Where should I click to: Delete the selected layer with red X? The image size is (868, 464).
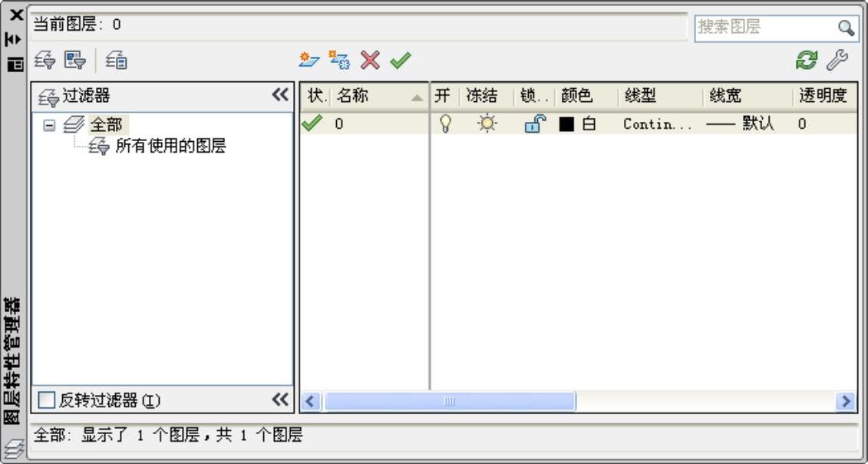[x=370, y=60]
